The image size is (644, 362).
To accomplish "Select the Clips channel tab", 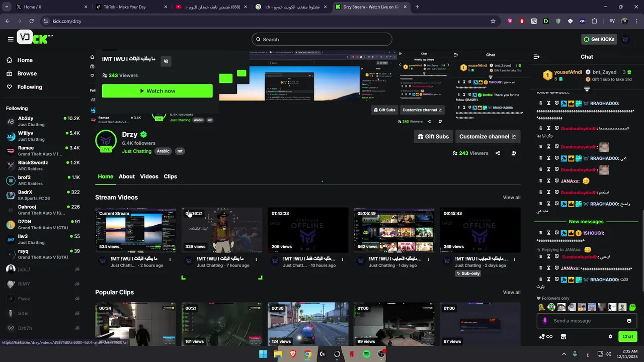I will click(x=171, y=176).
